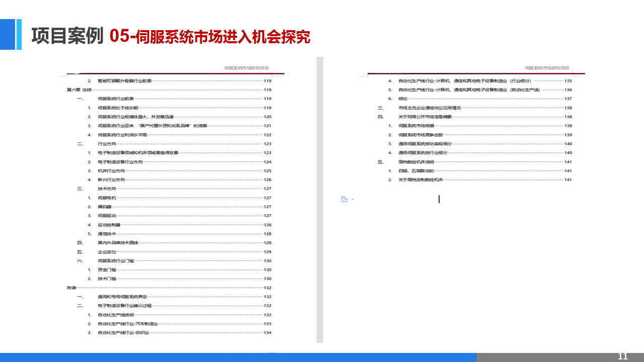
Task: Jump to the 附录 appendix entry
Action: pyautogui.click(x=71, y=288)
